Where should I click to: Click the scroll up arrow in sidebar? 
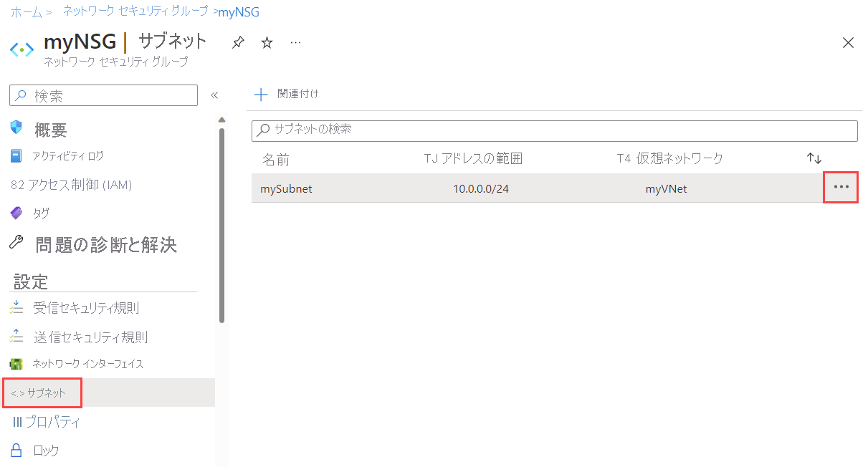pos(222,120)
